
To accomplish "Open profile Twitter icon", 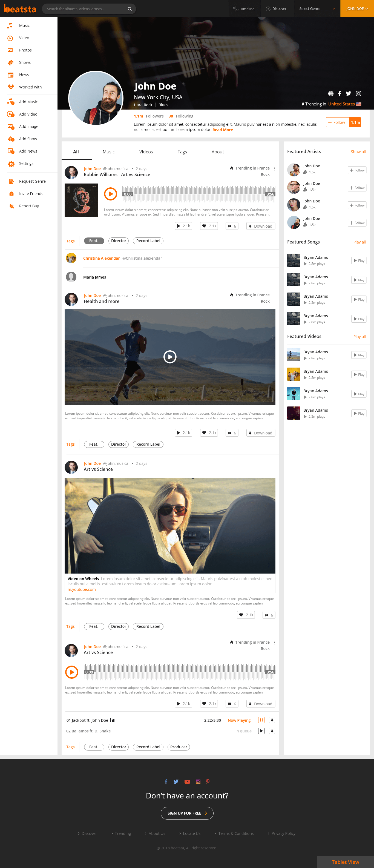I will 348,94.
